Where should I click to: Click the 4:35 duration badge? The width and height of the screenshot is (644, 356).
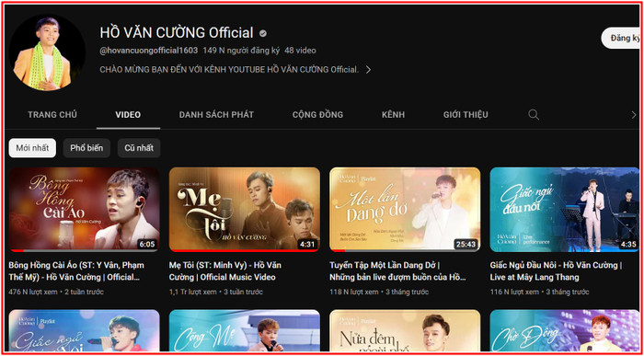[x=628, y=245]
